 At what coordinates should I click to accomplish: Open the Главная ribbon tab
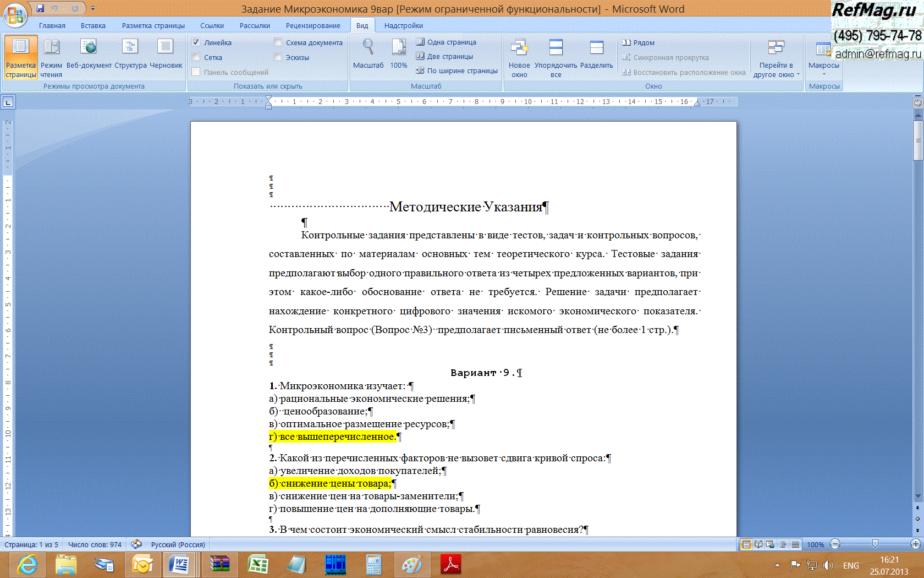point(52,26)
